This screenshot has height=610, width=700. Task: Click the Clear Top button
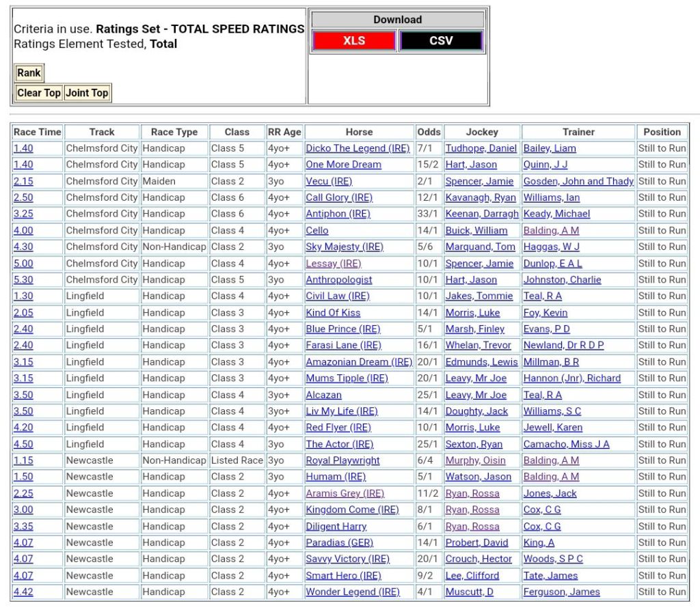point(39,93)
